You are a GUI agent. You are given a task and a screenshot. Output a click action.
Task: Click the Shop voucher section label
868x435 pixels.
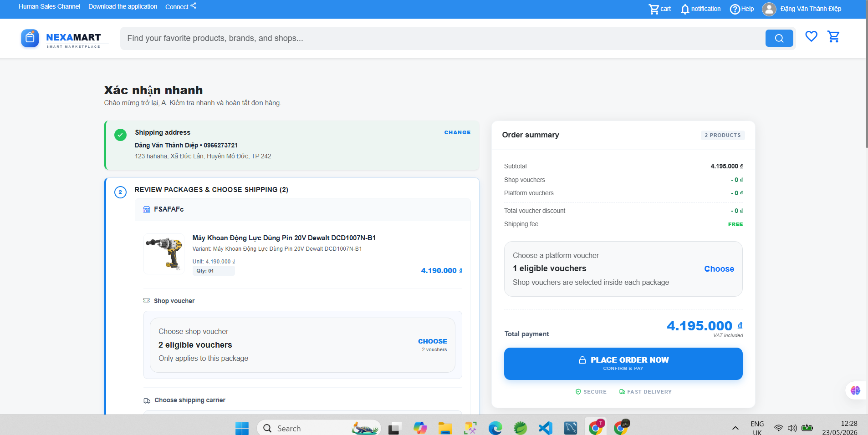pos(174,301)
